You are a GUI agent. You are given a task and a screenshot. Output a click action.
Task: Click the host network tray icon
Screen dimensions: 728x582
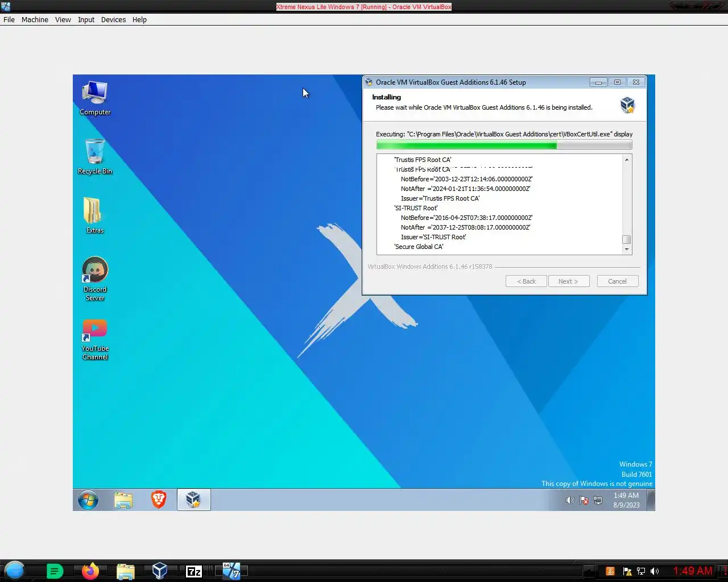(x=641, y=571)
